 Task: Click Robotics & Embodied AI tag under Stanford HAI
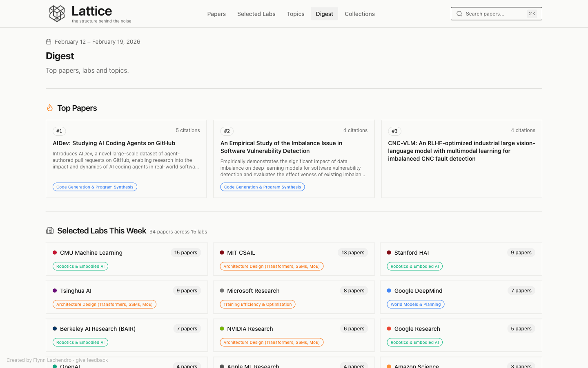coord(414,266)
